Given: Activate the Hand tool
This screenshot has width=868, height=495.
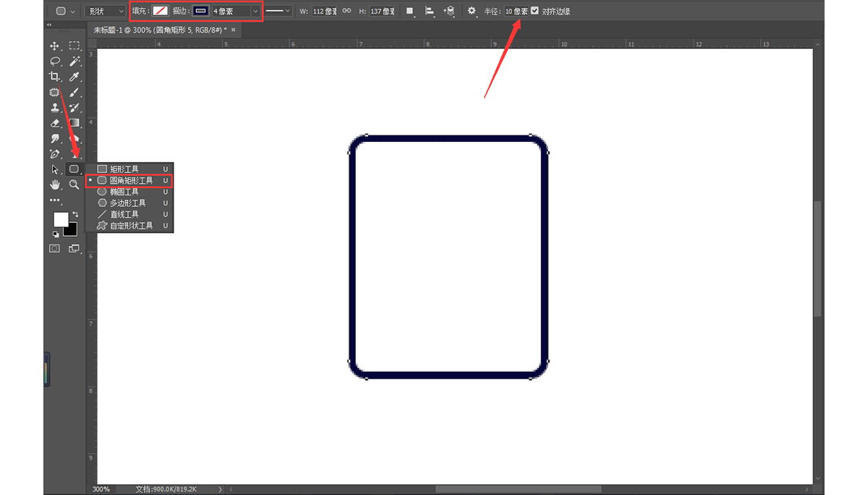Looking at the screenshot, I should pyautogui.click(x=54, y=185).
